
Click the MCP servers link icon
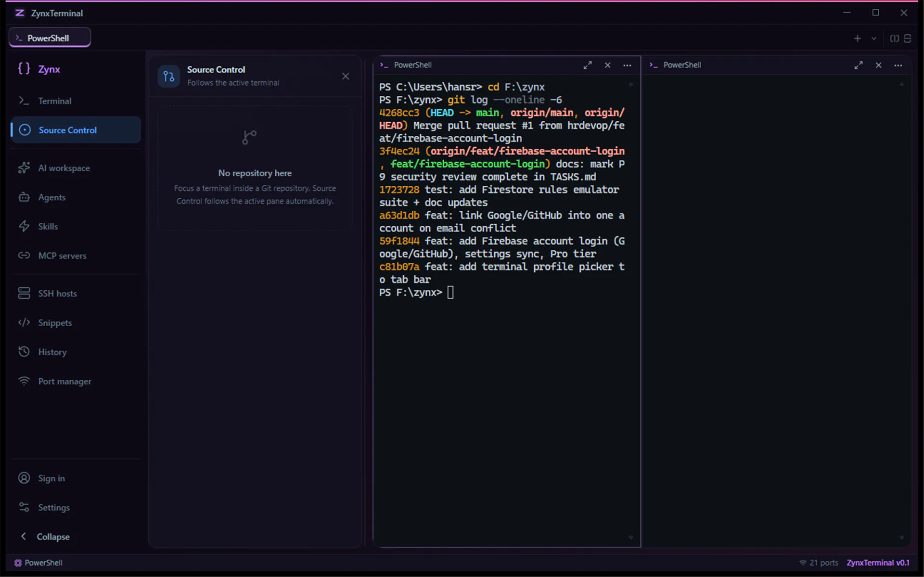(24, 255)
